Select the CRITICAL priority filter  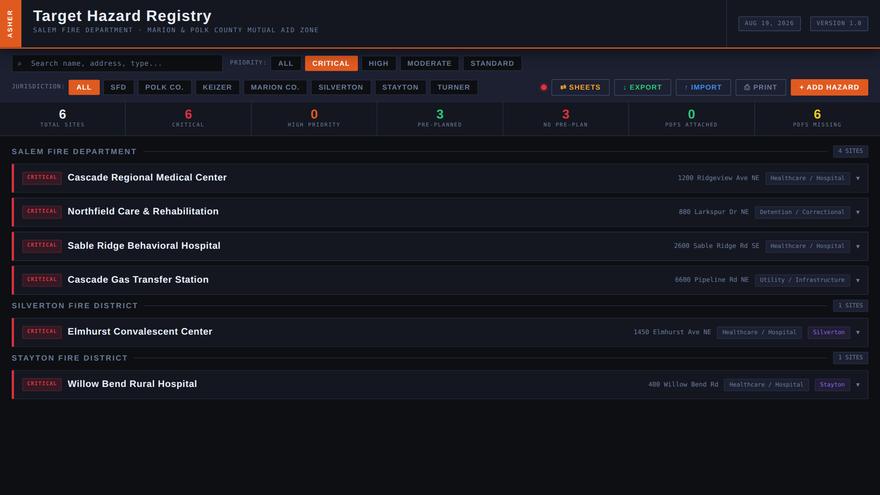pyautogui.click(x=331, y=63)
